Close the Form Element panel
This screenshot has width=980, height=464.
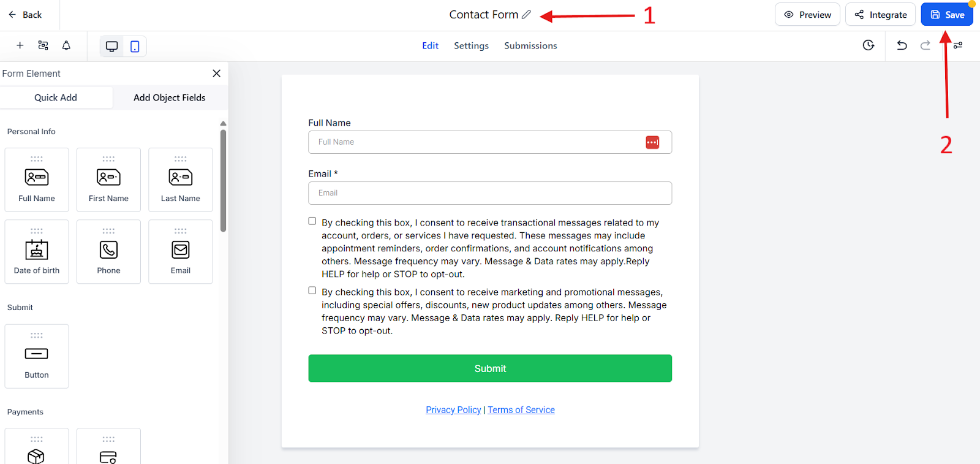click(216, 73)
